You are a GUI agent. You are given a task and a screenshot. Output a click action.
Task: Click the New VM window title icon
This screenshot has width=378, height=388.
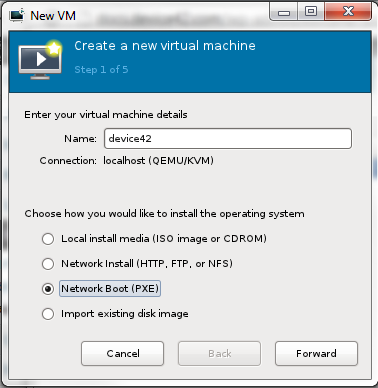(17, 15)
